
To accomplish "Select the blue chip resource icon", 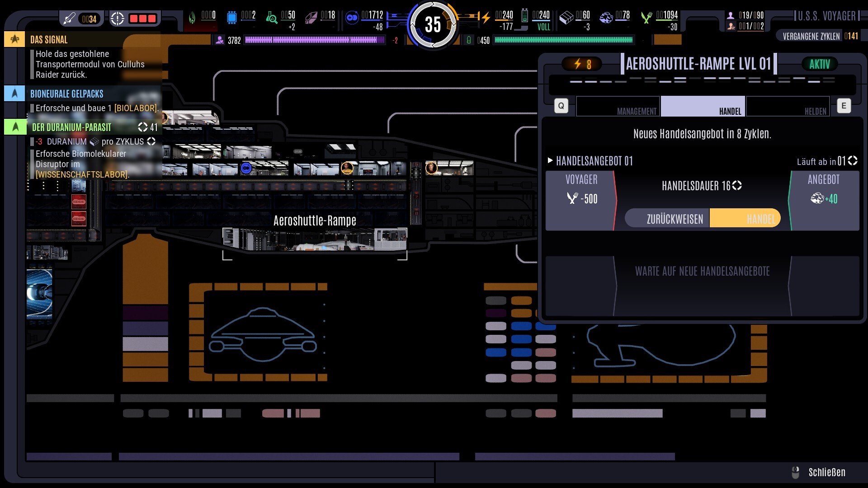I will (x=231, y=18).
